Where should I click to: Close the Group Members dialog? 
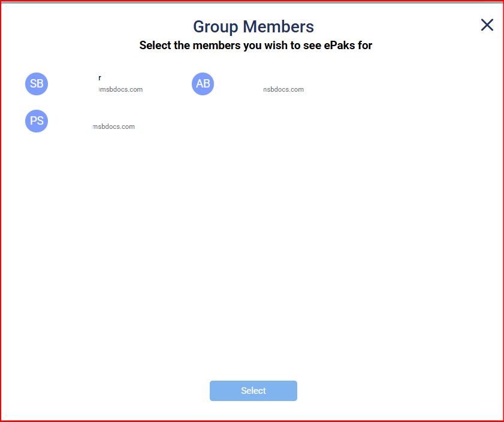click(487, 25)
